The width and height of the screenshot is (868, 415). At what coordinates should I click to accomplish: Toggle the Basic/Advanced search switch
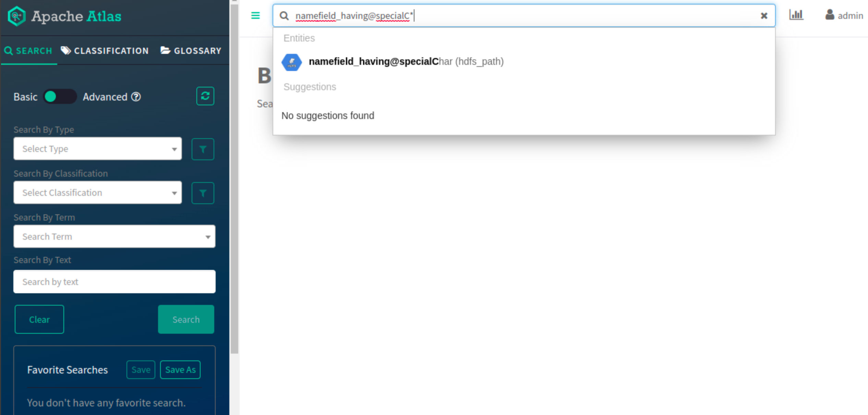(x=60, y=97)
